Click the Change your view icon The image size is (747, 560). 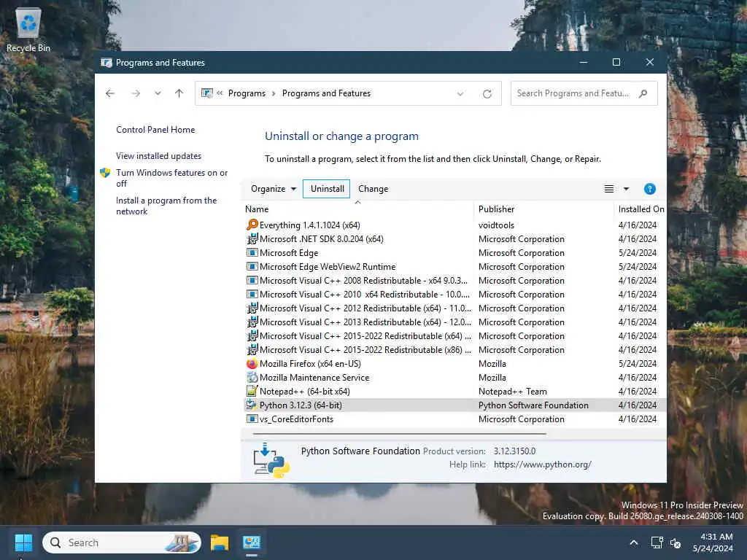[609, 189]
